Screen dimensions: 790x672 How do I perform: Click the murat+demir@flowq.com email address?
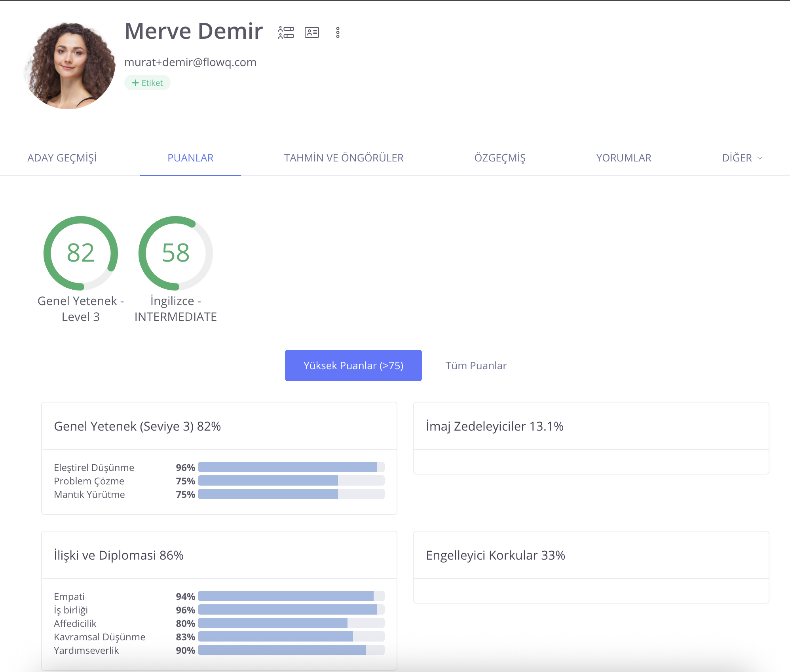coord(190,62)
